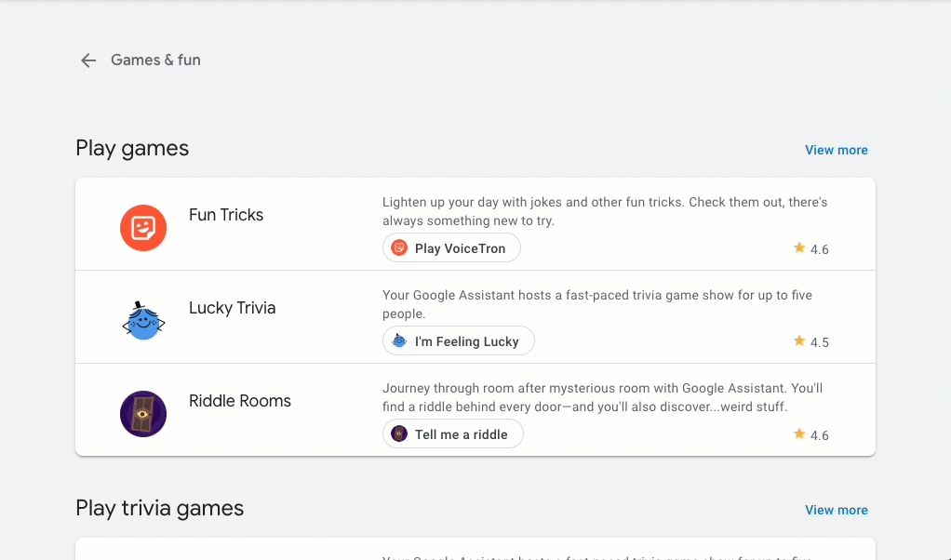This screenshot has height=560, width=951.
Task: Open the Lucky Trivia blue character icon
Action: click(x=143, y=321)
